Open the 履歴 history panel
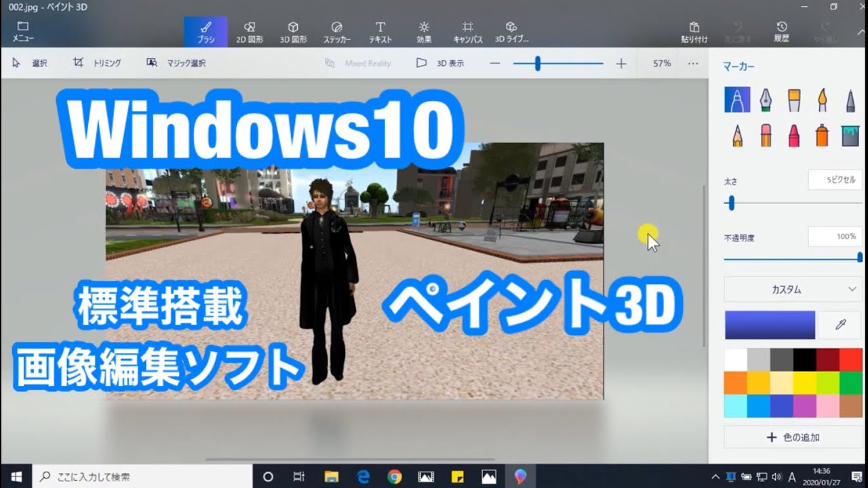The height and width of the screenshot is (488, 868). 781,31
